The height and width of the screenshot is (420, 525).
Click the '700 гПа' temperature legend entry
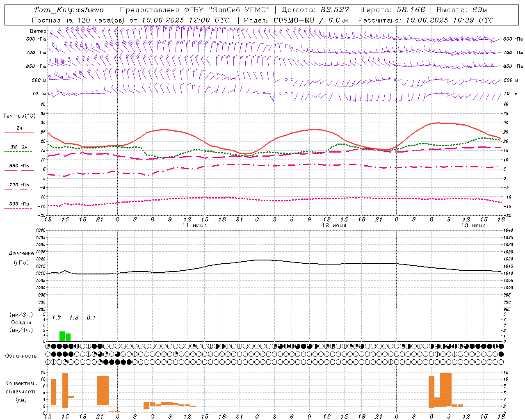[x=19, y=185]
